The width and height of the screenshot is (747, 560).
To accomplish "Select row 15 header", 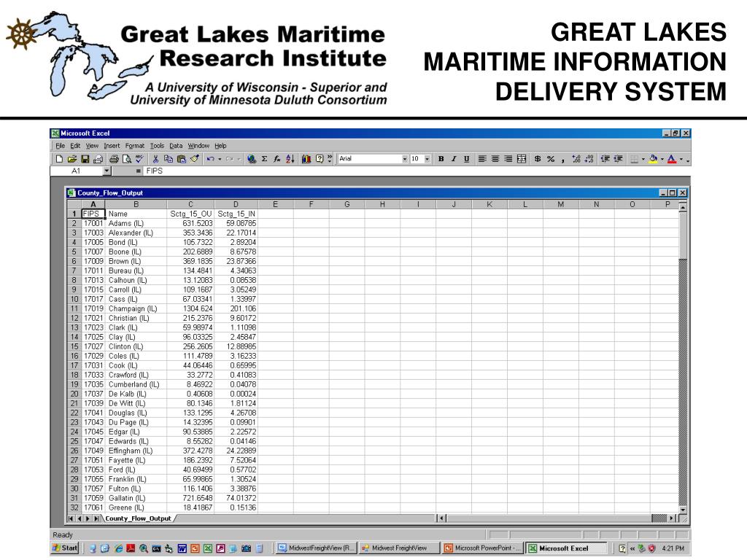I will pos(74,346).
